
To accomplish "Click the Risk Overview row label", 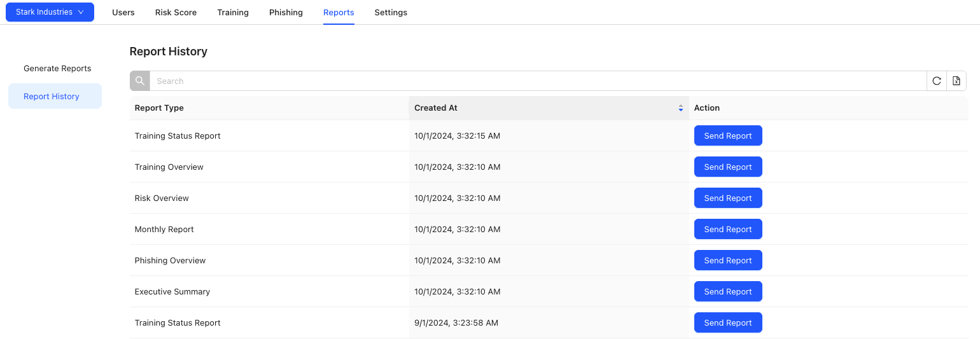I will [162, 198].
